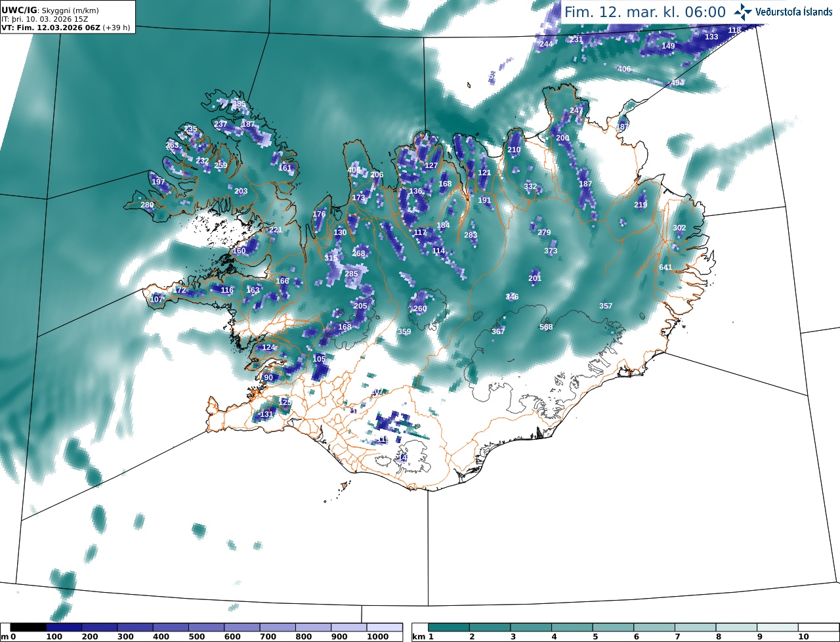
Task: Pick the 500–600 m purple legend swatch
Action: [206, 628]
